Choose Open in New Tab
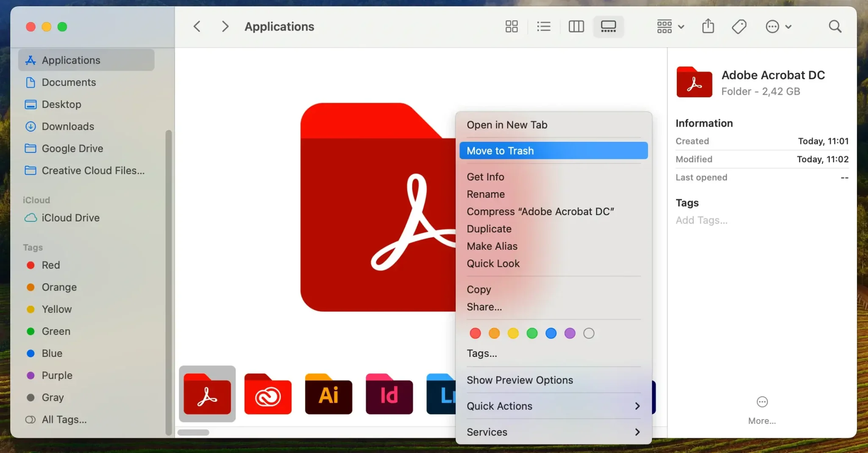868x453 pixels. (x=554, y=125)
